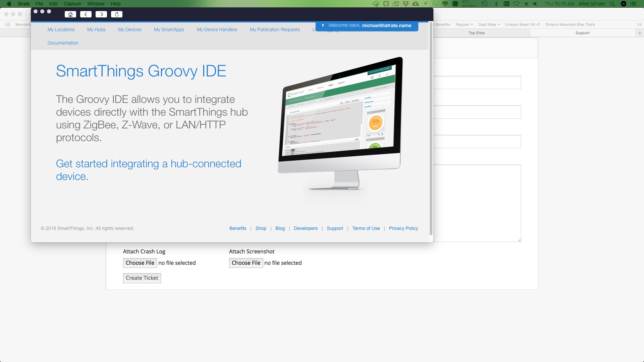Click the Create Ticket button

pos(142,278)
